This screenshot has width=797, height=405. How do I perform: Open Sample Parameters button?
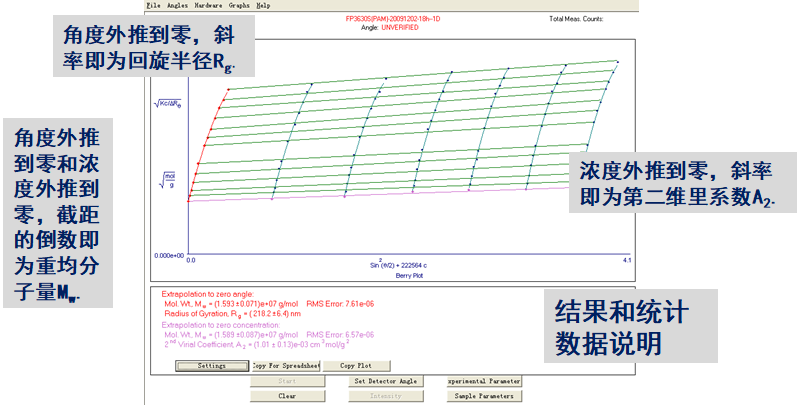click(485, 396)
